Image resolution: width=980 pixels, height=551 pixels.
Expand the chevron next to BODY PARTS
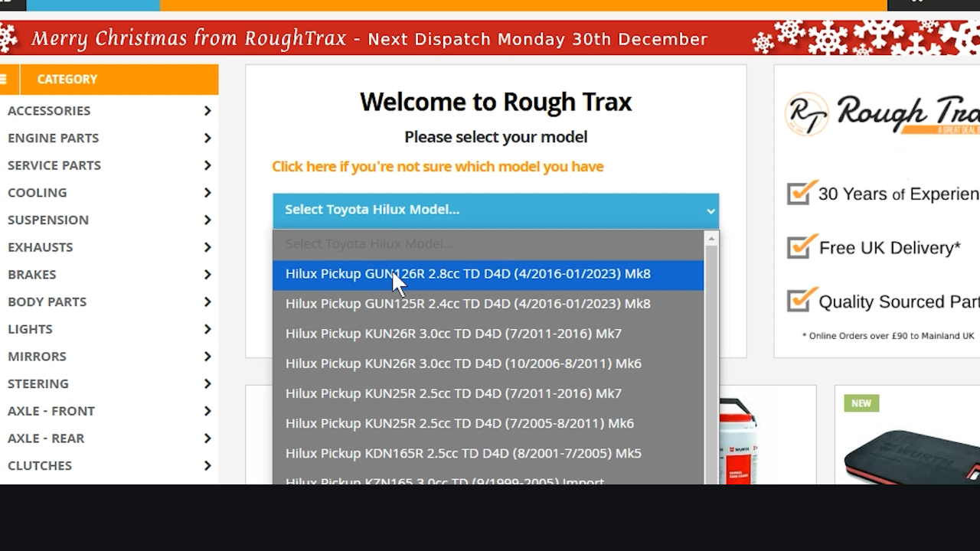pos(207,302)
